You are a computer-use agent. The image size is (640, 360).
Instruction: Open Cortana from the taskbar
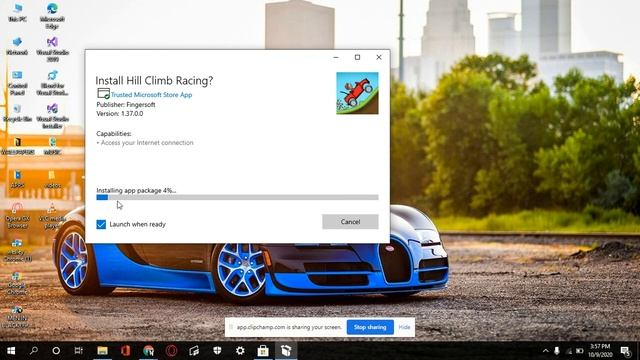click(56, 351)
